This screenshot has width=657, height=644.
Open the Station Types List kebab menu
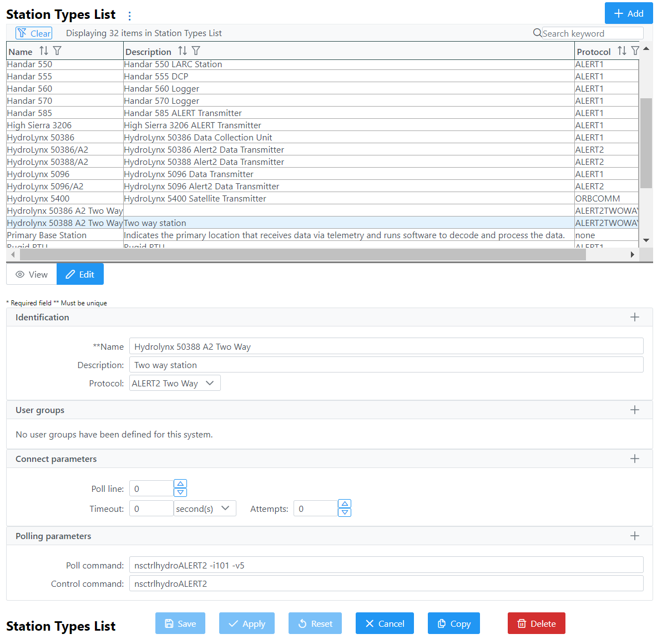tap(129, 16)
